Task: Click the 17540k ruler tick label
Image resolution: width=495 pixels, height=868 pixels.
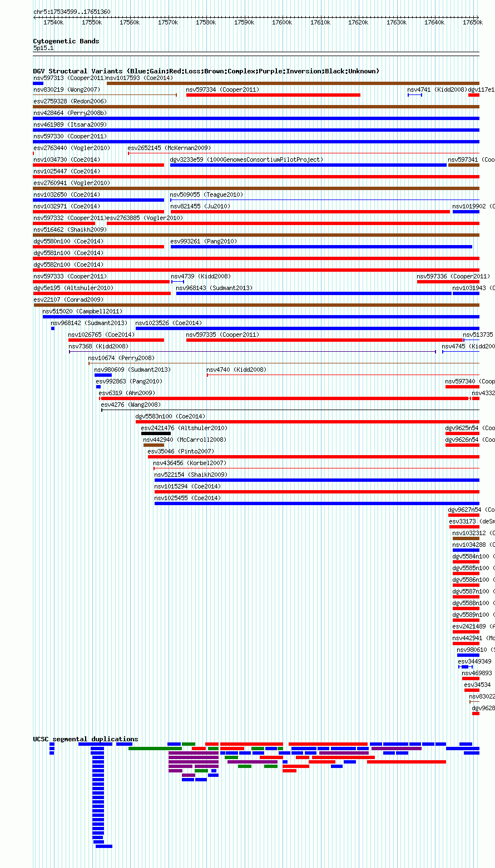Action: pos(53,22)
